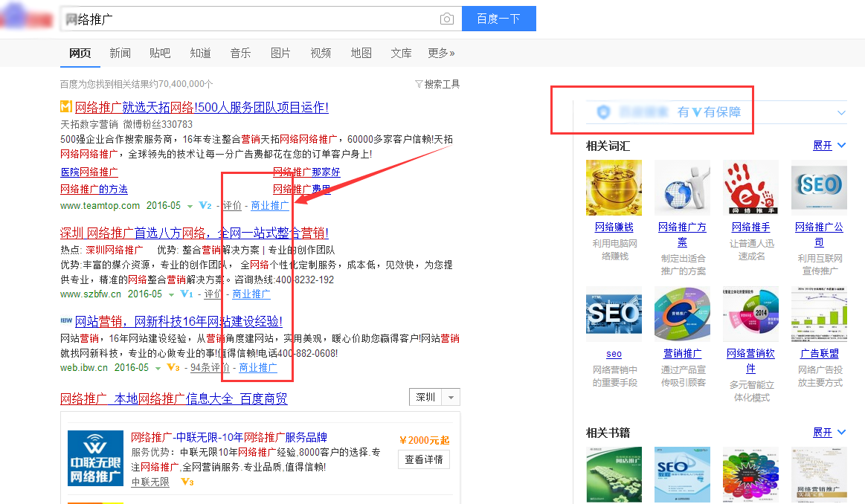Click the seo thumbnail image

(614, 314)
